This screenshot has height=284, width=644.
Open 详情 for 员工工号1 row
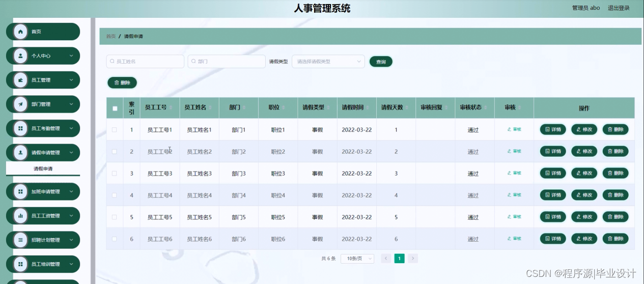(553, 130)
